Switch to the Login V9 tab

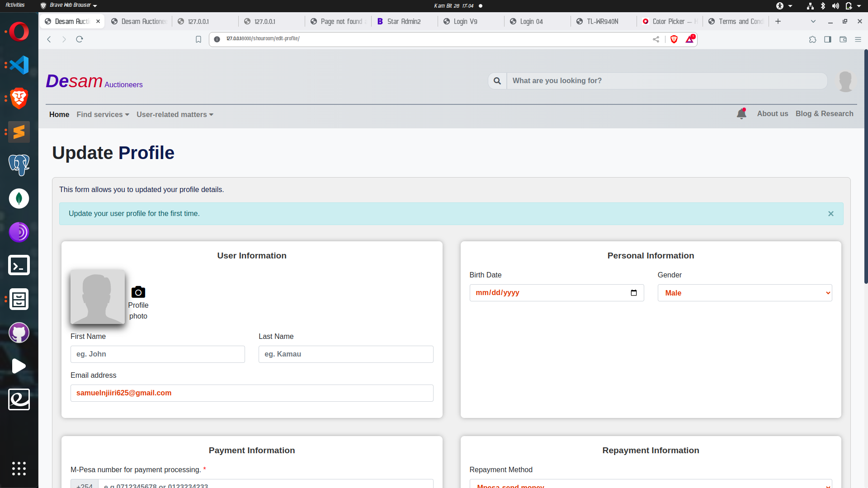tap(465, 21)
